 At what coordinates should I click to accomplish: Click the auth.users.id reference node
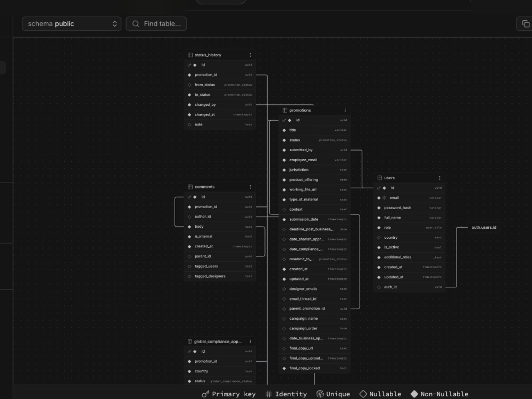click(484, 227)
